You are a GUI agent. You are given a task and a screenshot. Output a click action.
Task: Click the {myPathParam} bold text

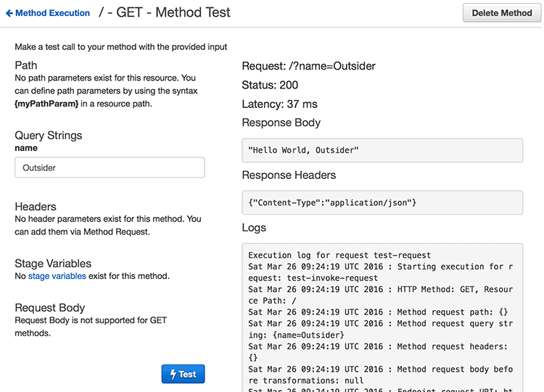pos(46,104)
